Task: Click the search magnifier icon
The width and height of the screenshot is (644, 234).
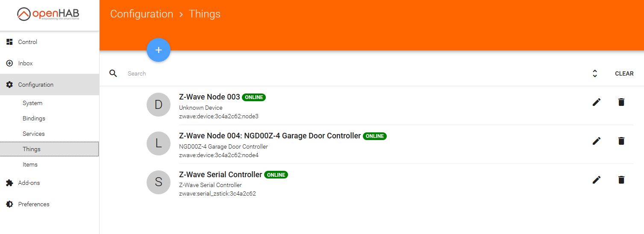Action: coord(113,73)
